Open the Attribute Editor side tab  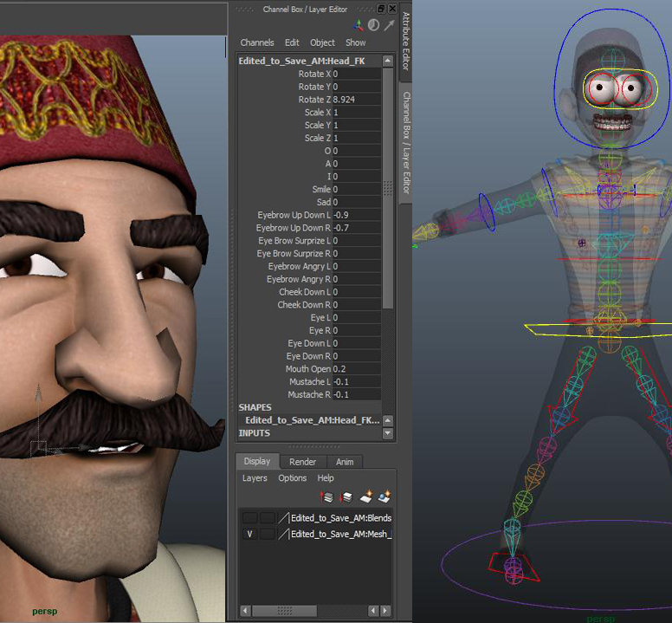[406, 42]
